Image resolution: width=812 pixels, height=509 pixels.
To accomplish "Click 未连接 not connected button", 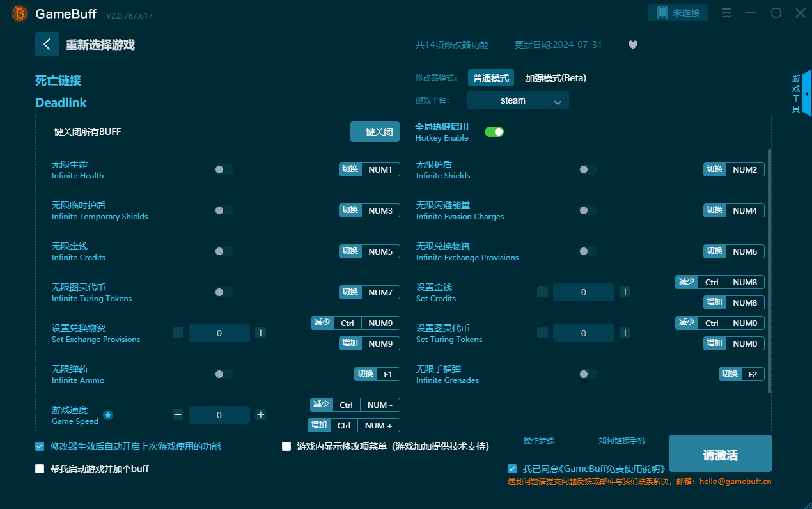I will pyautogui.click(x=678, y=13).
